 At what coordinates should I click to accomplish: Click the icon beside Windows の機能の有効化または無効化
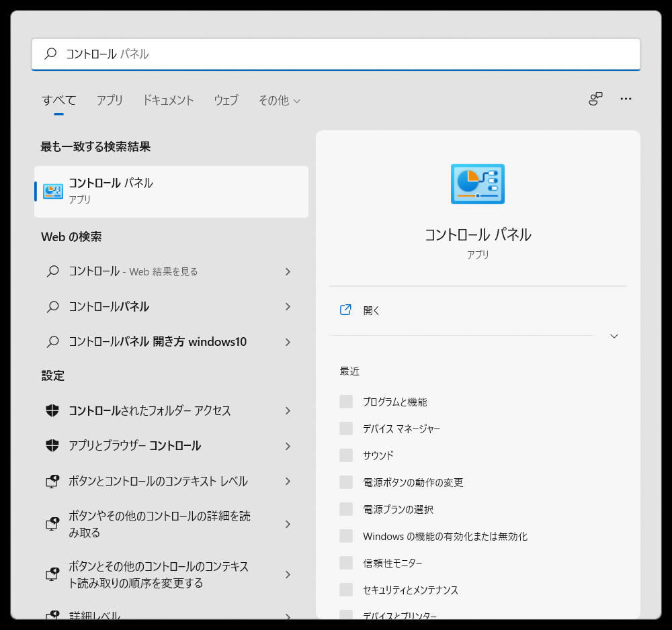(346, 536)
